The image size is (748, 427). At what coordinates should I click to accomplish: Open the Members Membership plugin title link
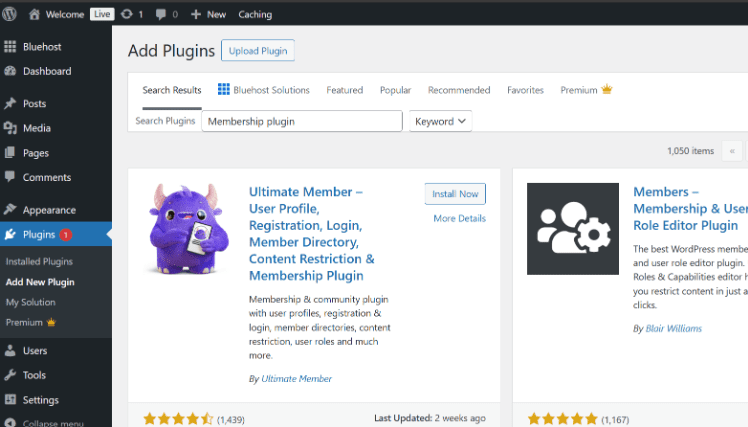point(690,208)
